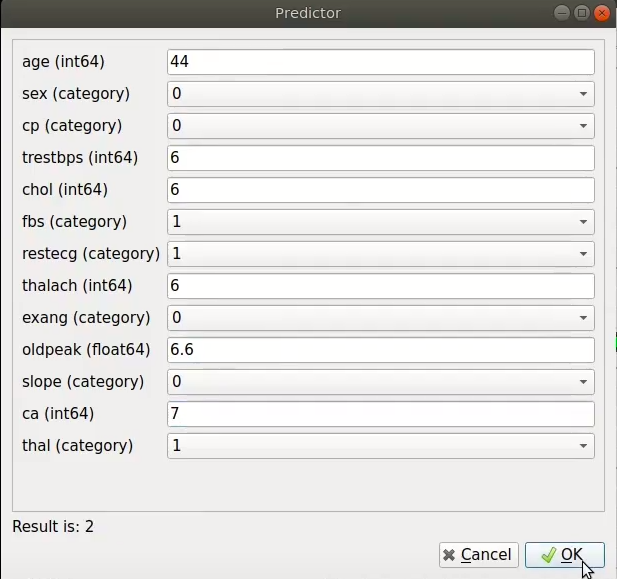This screenshot has height=579, width=617.
Task: Click the 'oldpeak (float64)' label
Action: coord(86,350)
